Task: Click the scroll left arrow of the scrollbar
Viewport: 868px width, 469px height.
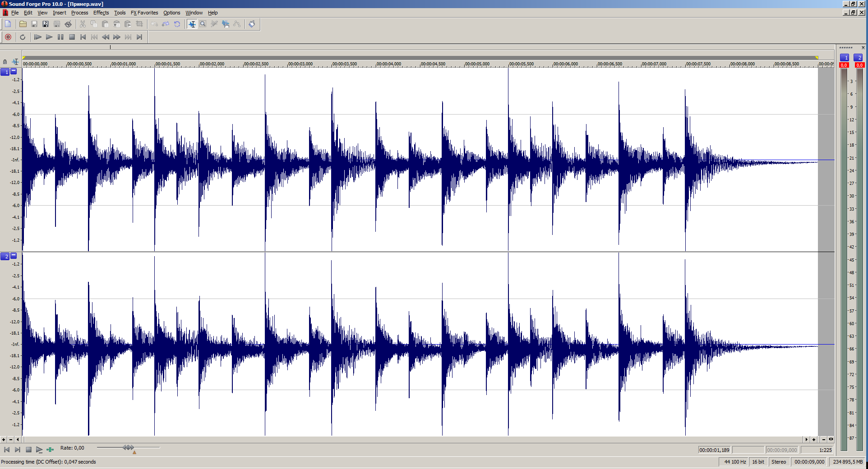Action: (x=18, y=439)
